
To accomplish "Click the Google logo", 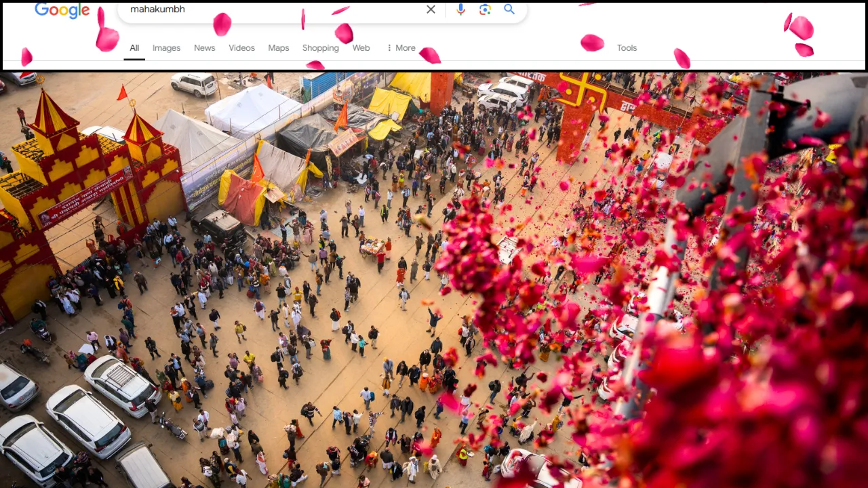I will coord(62,10).
